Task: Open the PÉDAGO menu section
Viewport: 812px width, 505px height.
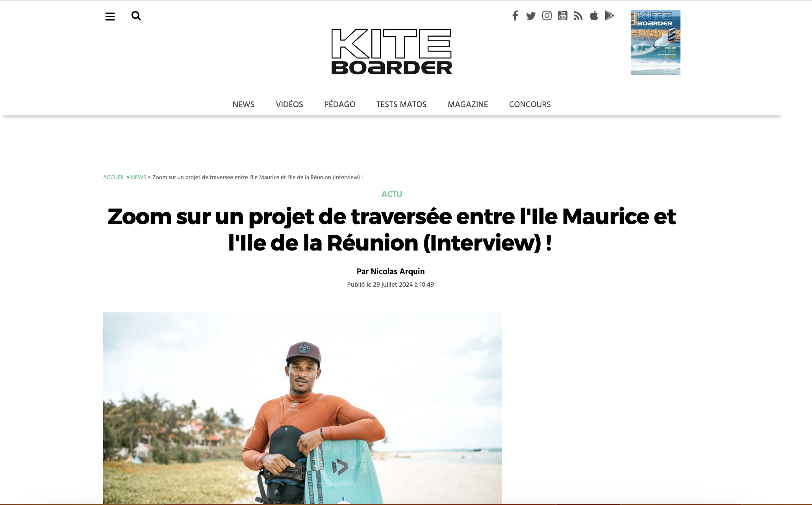Action: coord(340,104)
